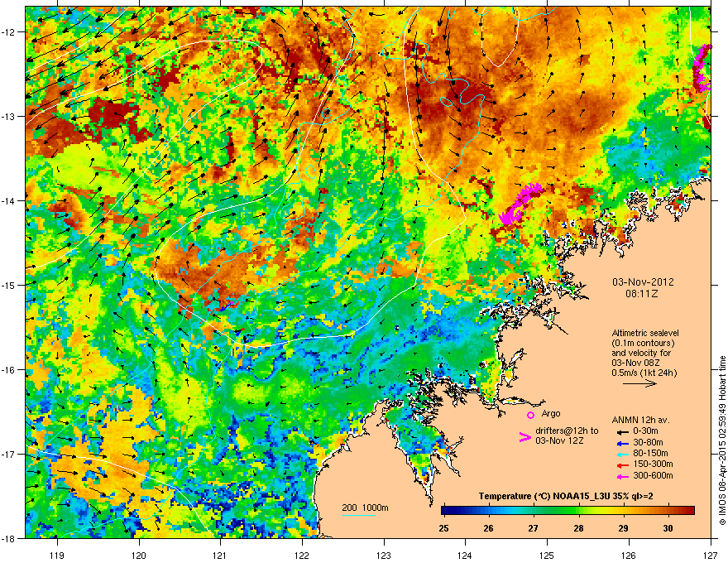Viewport: 728px width, 563px height.
Task: Click longitude axis label 121
Action: (221, 555)
